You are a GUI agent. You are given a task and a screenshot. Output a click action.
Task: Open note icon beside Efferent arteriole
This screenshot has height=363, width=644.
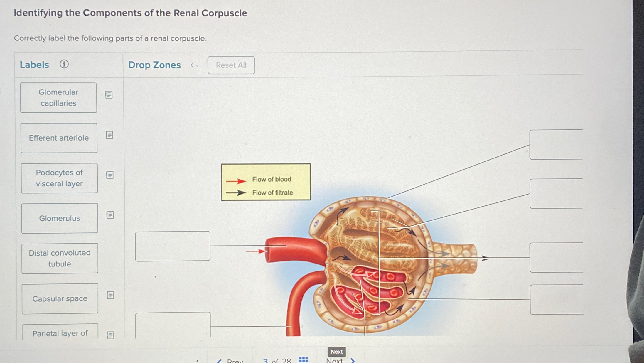coord(109,135)
